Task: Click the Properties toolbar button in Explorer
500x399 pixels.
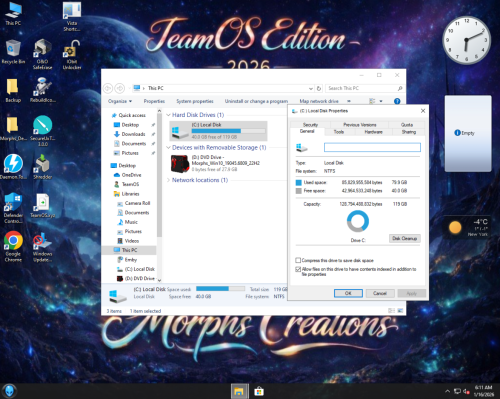Action: tap(154, 101)
